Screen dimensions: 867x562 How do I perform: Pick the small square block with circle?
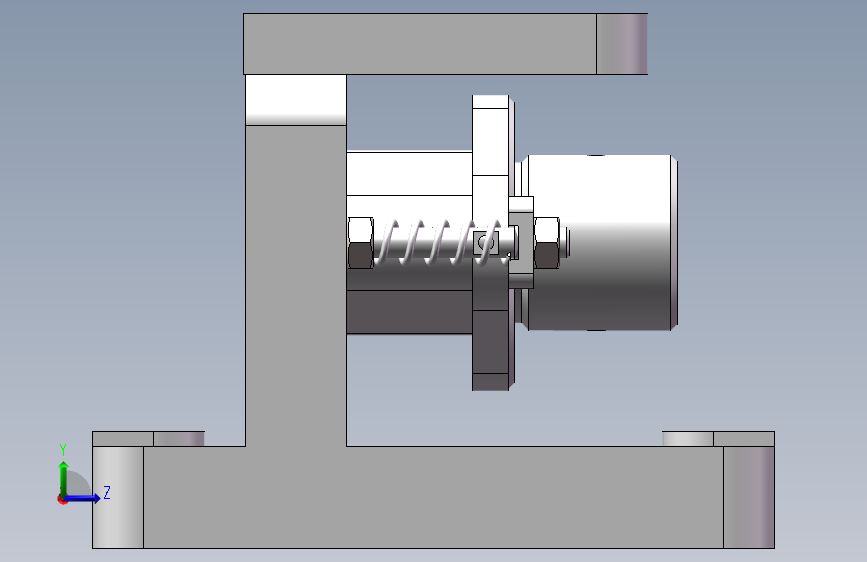(486, 242)
